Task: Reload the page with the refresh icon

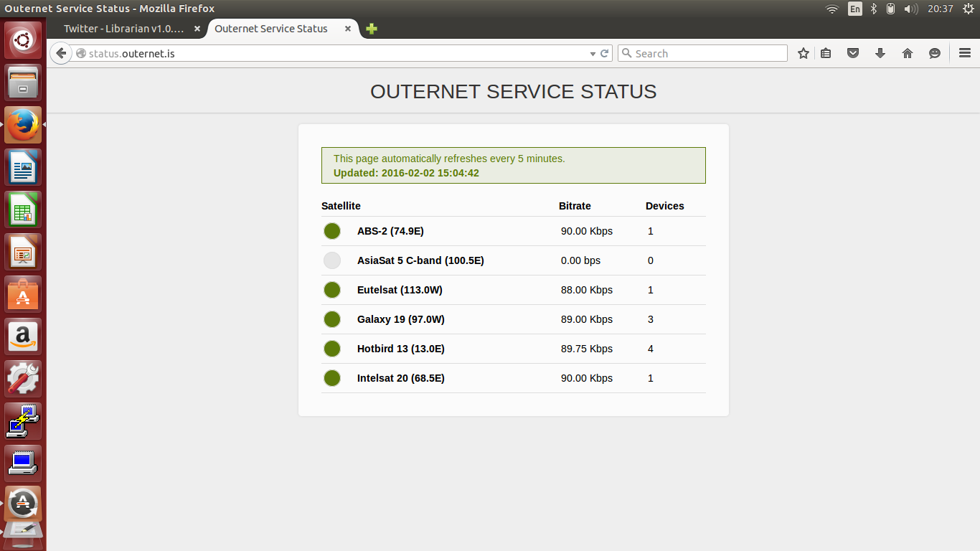Action: pyautogui.click(x=605, y=53)
